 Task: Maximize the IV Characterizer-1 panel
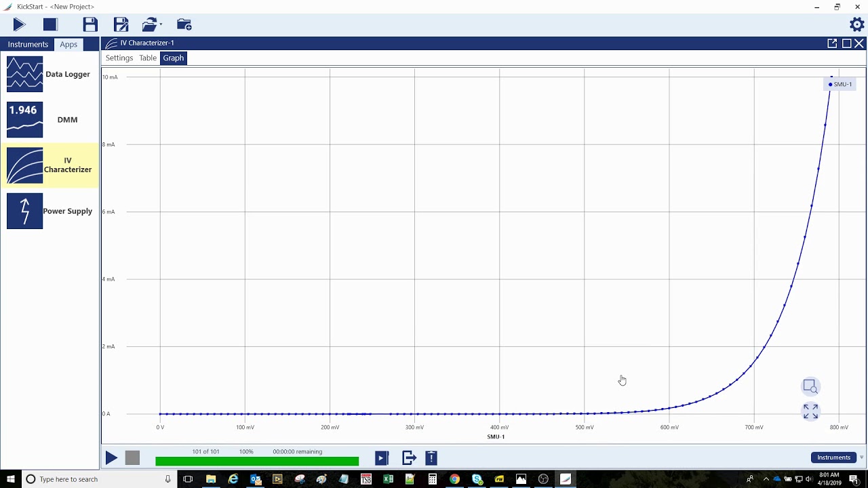pos(846,43)
